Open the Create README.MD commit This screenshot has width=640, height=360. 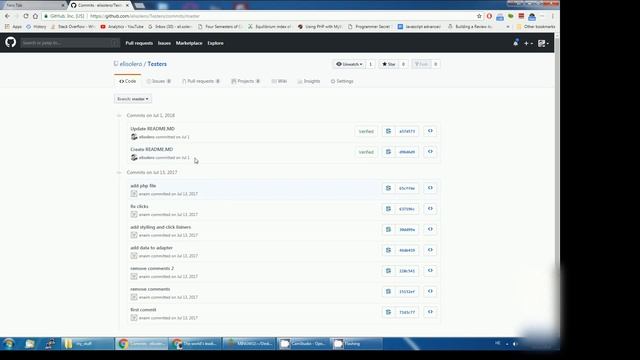tap(151, 149)
